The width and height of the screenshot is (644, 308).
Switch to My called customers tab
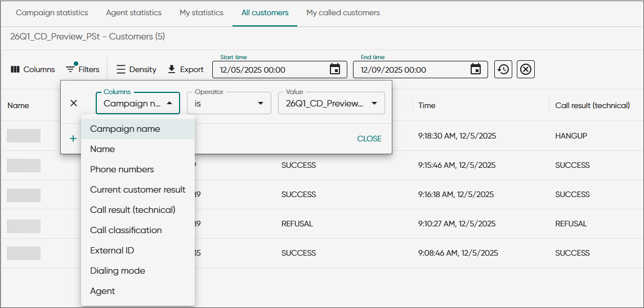click(x=343, y=12)
